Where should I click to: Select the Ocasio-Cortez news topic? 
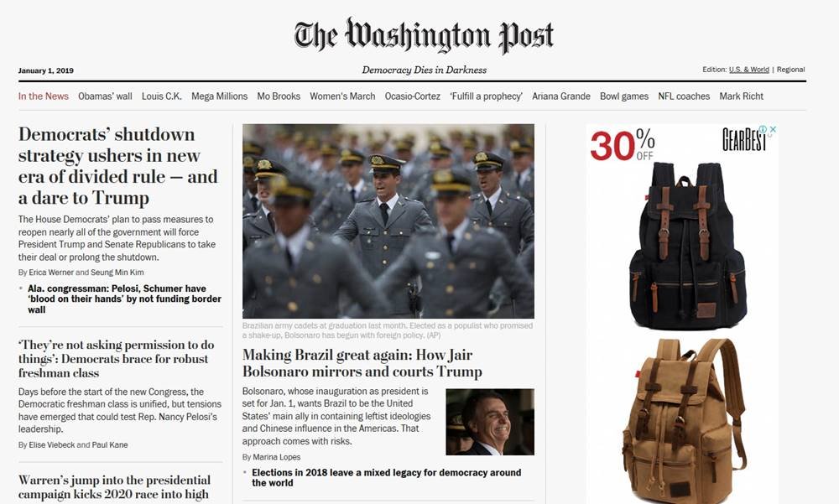coord(412,96)
